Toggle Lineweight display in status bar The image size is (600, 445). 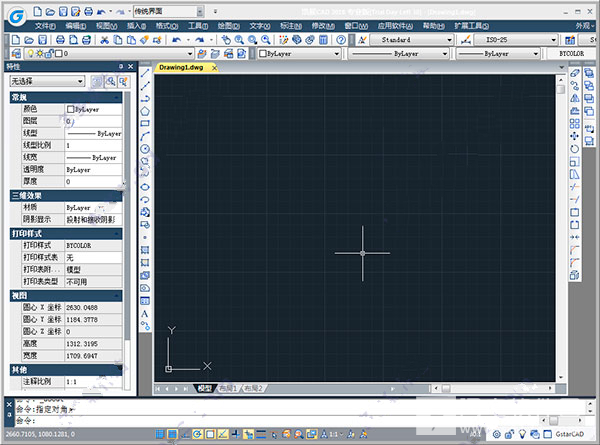261,434
